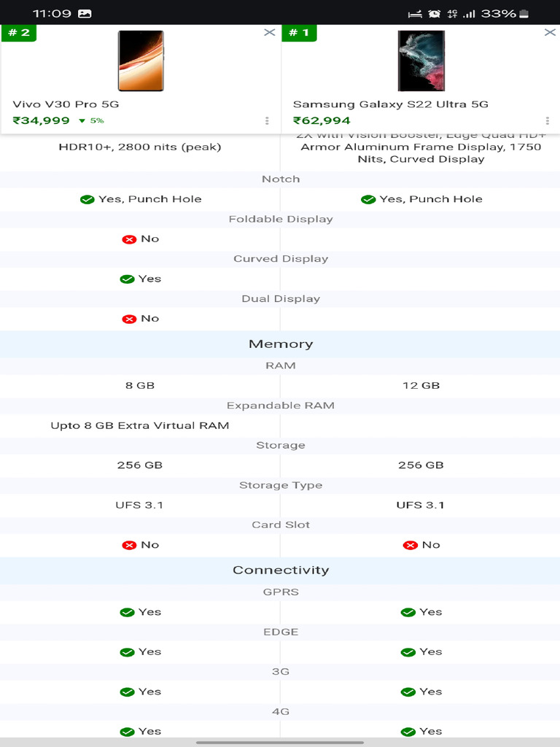Select the Connectivity section header

click(281, 570)
